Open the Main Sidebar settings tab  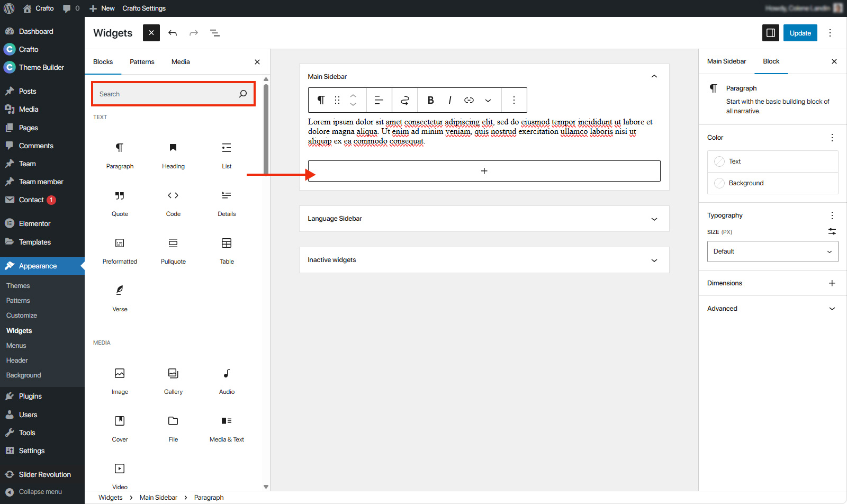[x=727, y=61]
